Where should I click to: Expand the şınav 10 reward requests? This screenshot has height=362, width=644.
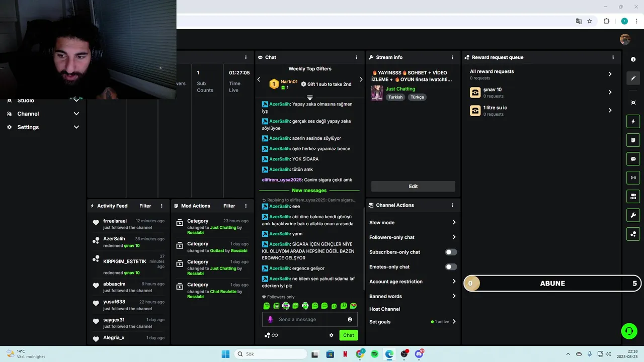click(x=541, y=93)
